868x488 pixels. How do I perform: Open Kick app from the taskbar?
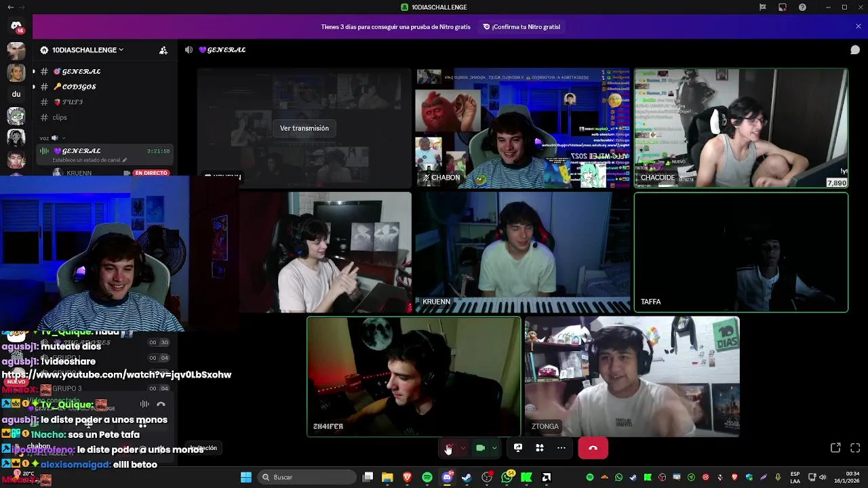[x=526, y=477]
